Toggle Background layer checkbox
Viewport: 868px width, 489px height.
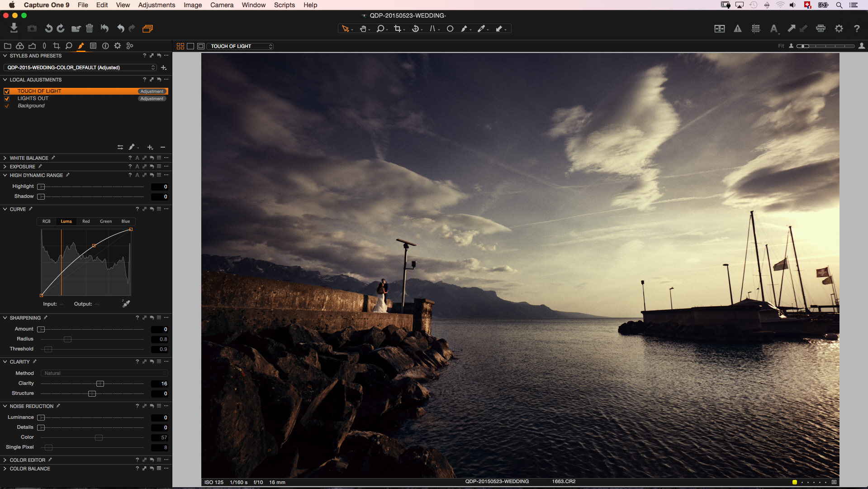click(7, 106)
